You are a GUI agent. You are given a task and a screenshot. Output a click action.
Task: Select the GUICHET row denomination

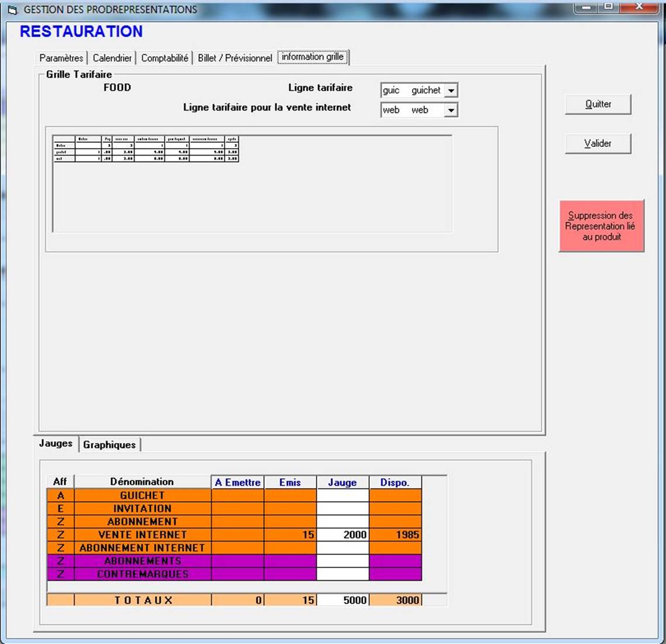pos(142,495)
